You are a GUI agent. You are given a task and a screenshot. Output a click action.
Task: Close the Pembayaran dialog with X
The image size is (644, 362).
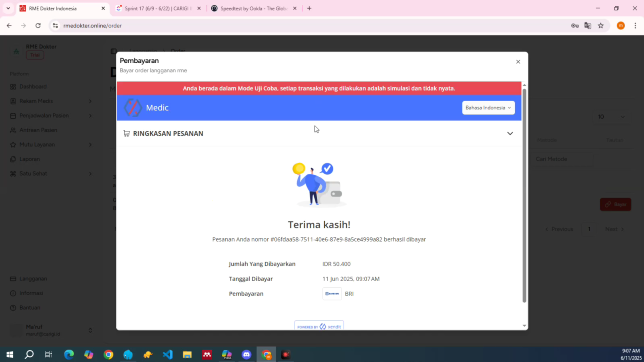click(518, 62)
